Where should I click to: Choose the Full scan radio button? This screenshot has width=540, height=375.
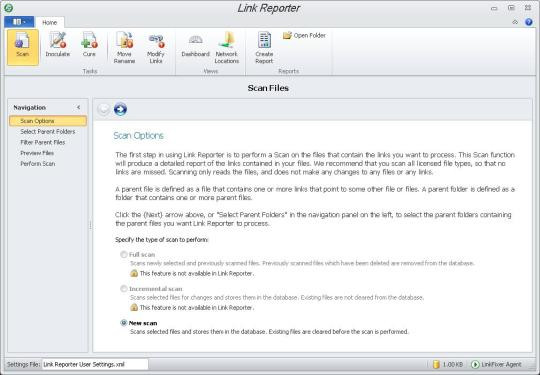[124, 254]
